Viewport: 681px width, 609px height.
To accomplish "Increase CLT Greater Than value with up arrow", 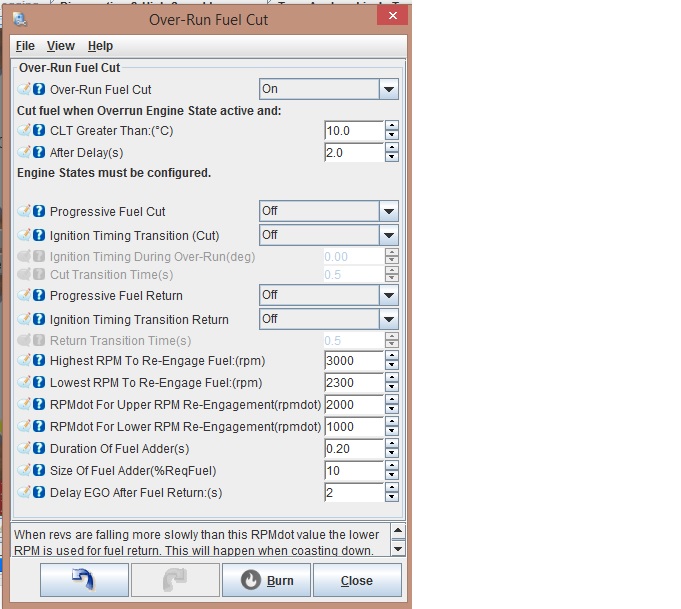I will pos(392,126).
